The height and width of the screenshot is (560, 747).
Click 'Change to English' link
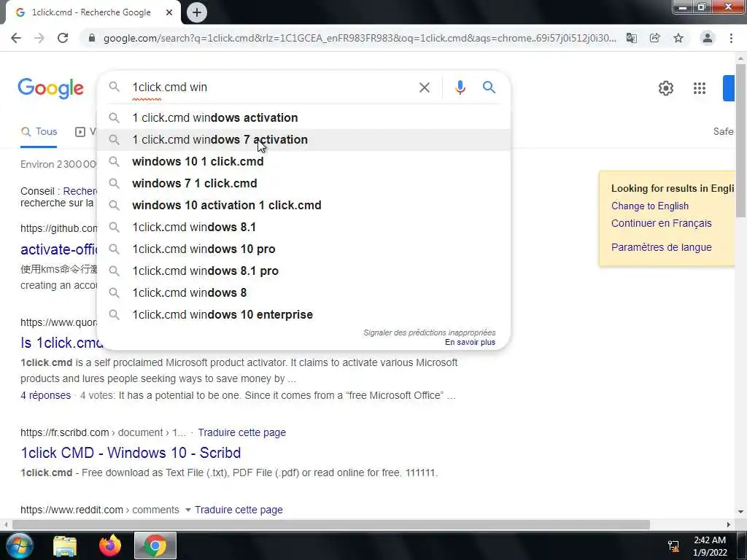click(x=650, y=206)
